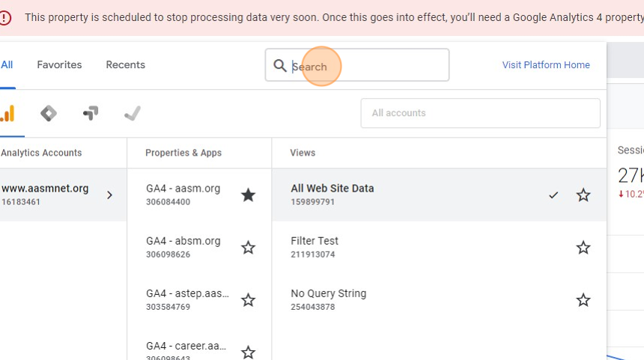Favorite the All Web Site Data view
Image resolution: width=644 pixels, height=360 pixels.
[583, 195]
